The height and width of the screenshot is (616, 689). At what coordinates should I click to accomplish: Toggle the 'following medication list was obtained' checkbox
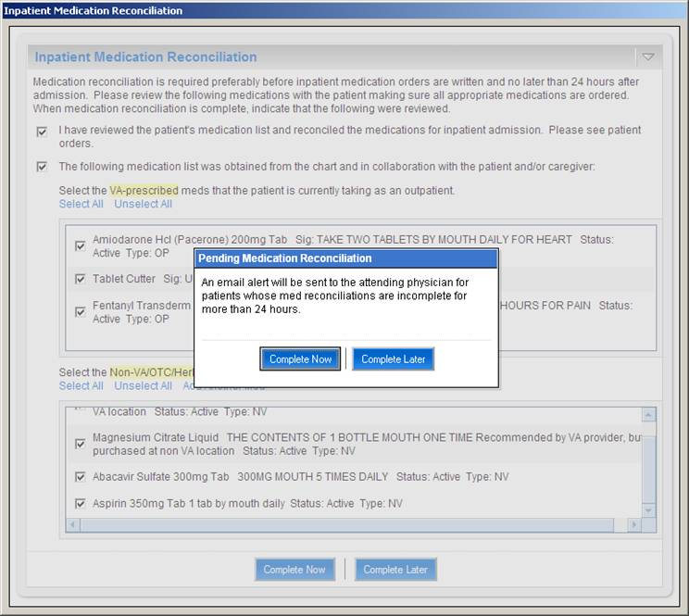[x=42, y=167]
